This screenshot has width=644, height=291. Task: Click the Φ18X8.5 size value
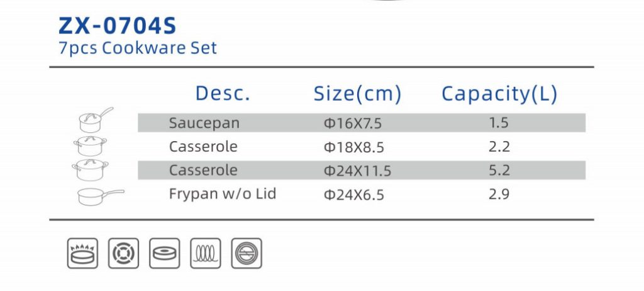tap(353, 147)
